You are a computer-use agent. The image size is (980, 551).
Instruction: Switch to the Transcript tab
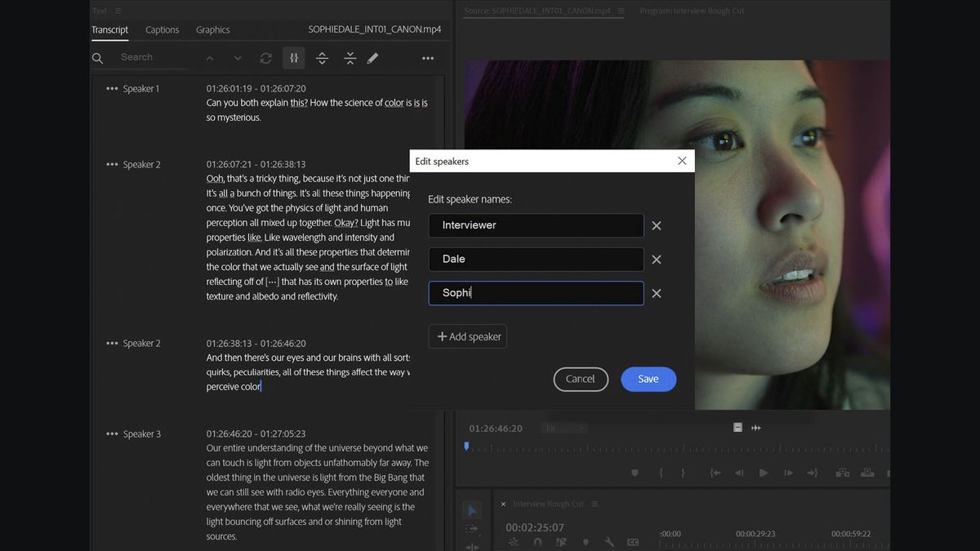point(109,29)
